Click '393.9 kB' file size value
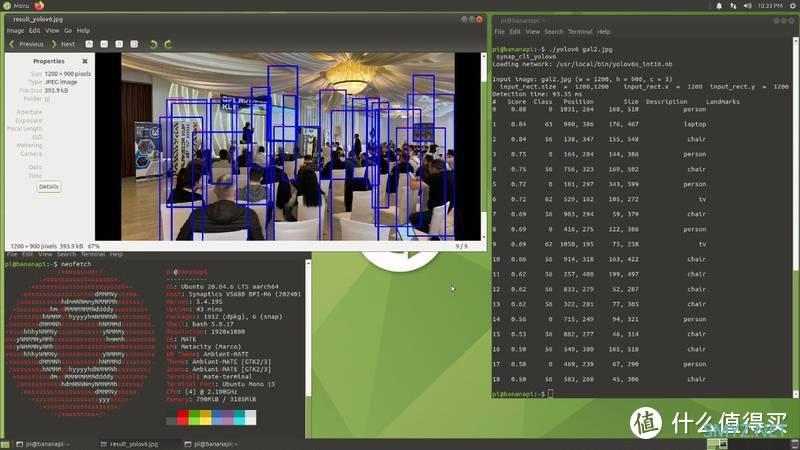Viewport: 800px width, 450px height. pyautogui.click(x=56, y=90)
